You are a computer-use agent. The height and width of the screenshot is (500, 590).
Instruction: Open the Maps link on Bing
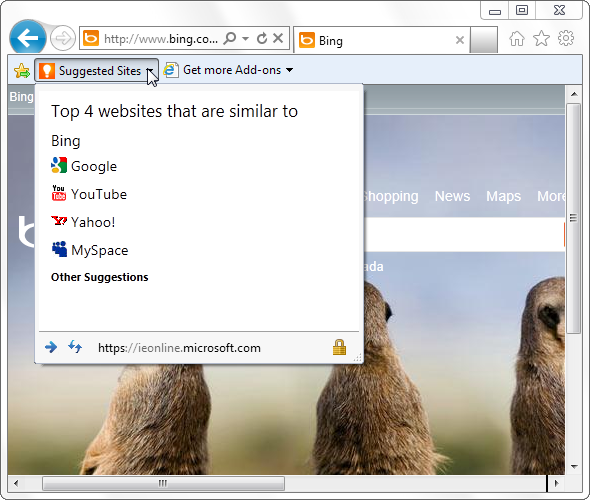click(x=503, y=196)
